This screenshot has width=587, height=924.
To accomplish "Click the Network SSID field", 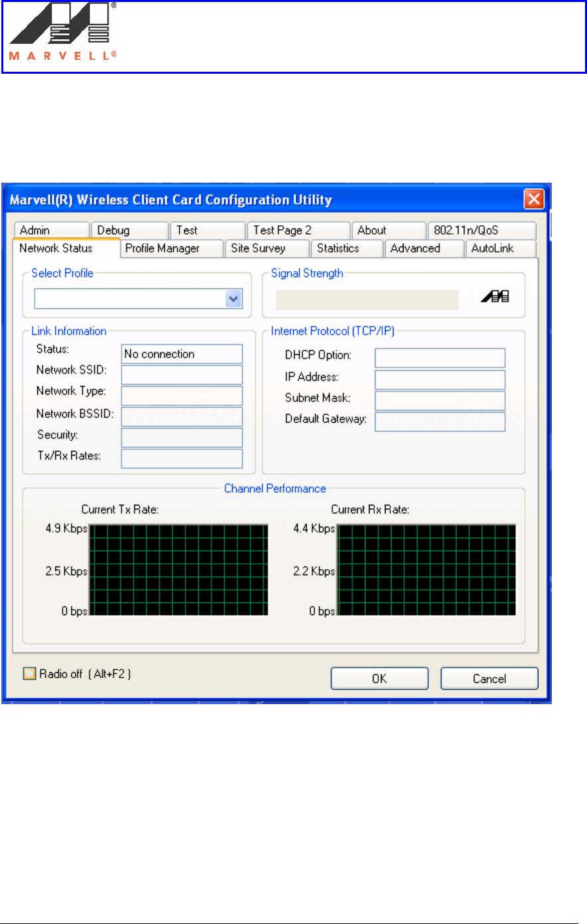I will [x=182, y=375].
